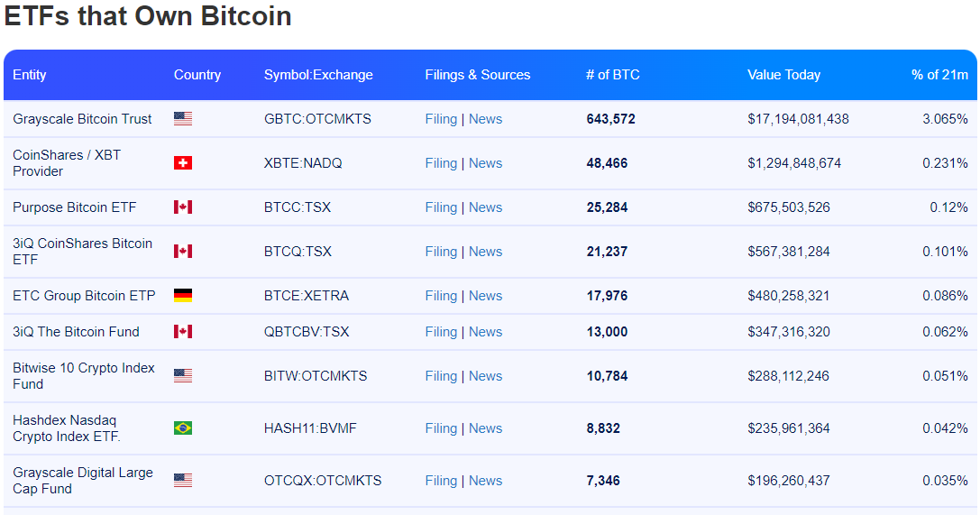The width and height of the screenshot is (980, 515).
Task: Click the 25,284 BTC amount
Action: [607, 207]
